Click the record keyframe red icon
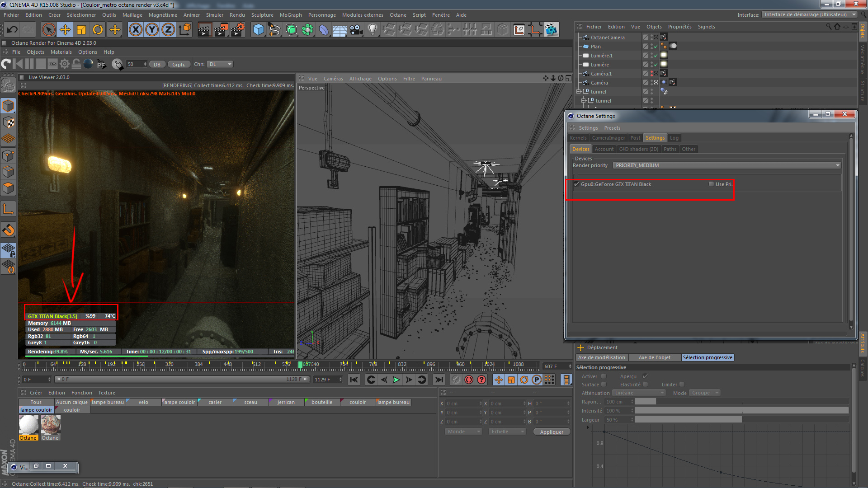Image resolution: width=868 pixels, height=488 pixels. [x=469, y=380]
